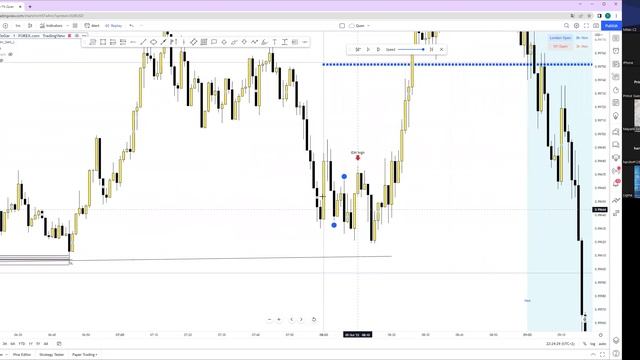Select the arrow drawing tool
640x360 pixels.
tap(163, 42)
